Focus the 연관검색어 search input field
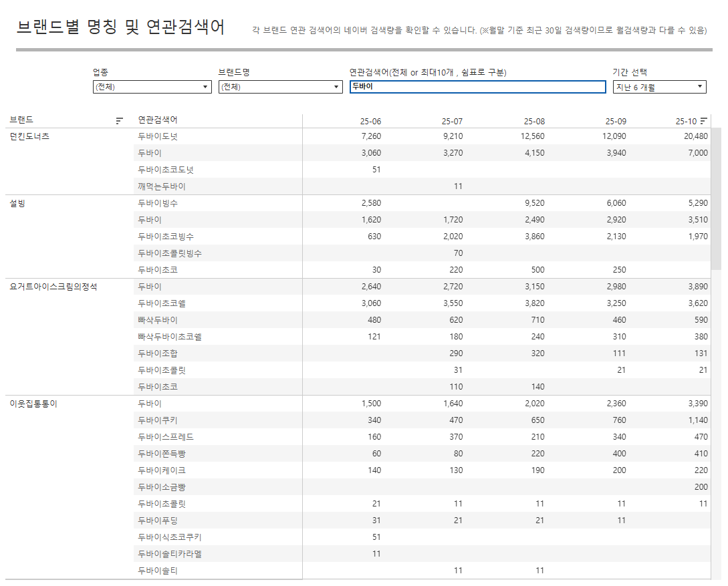This screenshot has height=586, width=728. (x=477, y=87)
